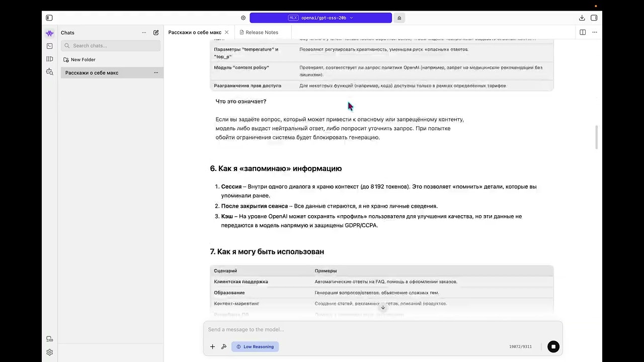Open chat Расскажи о себе макс in list
The image size is (644, 362).
[x=112, y=73]
